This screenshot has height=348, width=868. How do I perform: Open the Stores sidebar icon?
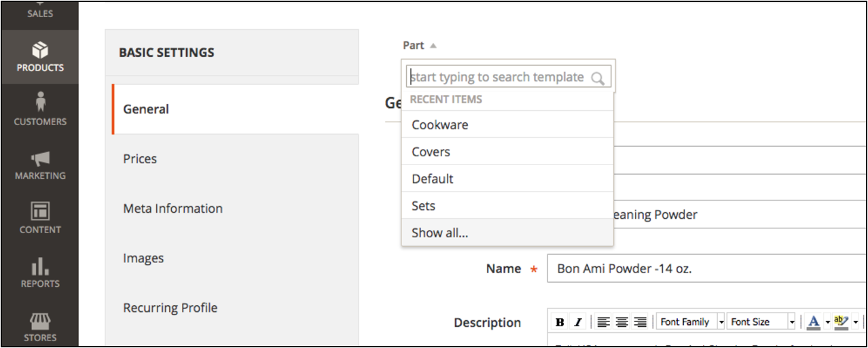click(39, 325)
